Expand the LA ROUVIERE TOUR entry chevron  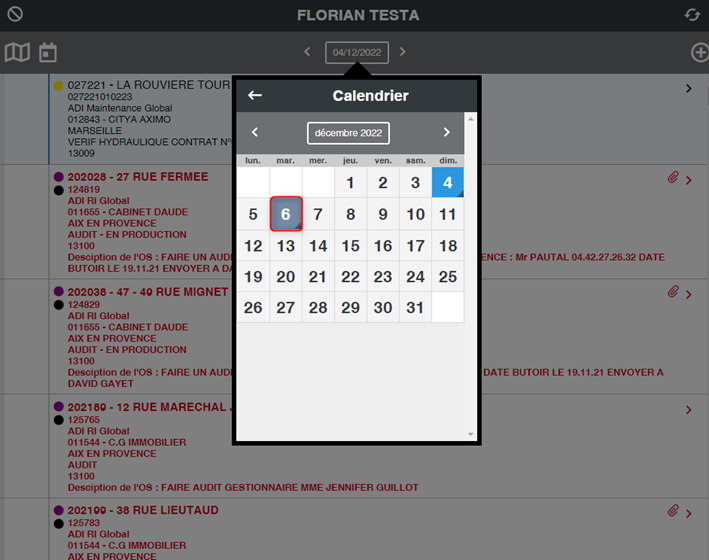click(689, 89)
